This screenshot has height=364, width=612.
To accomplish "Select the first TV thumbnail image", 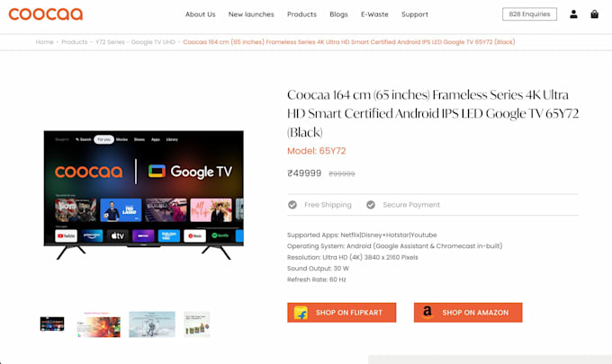I will click(52, 324).
